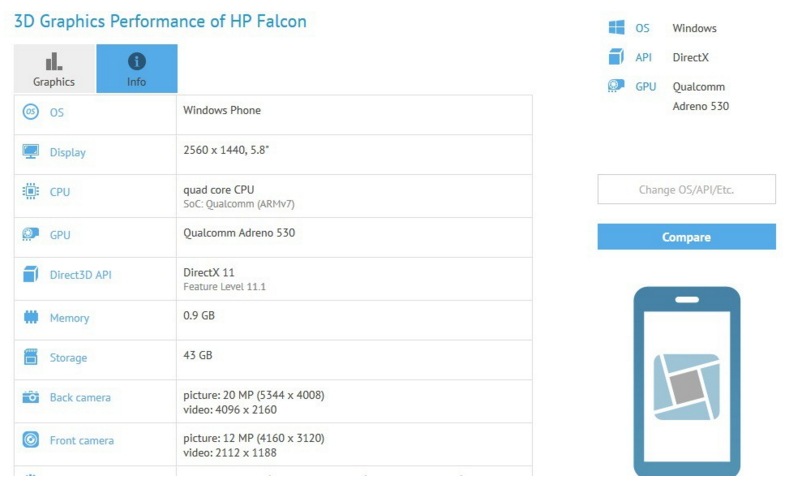Switch to the Graphics tab
787x490 pixels.
[x=54, y=69]
